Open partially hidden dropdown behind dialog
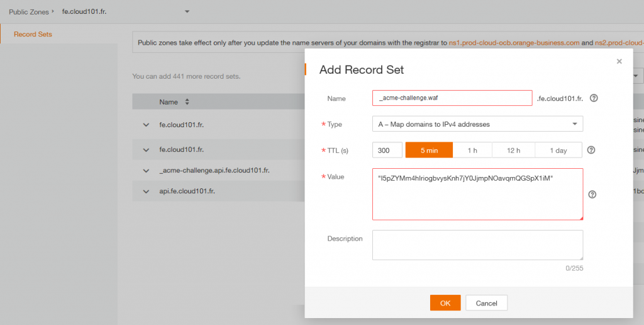644x325 pixels. tap(638, 76)
